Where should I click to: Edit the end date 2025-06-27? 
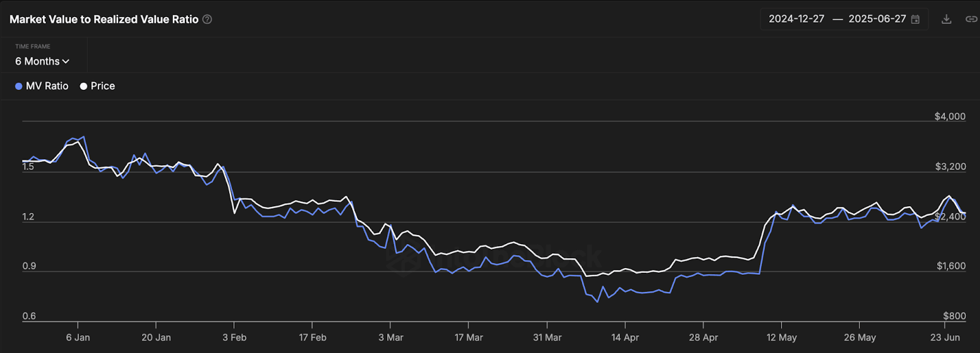pos(877,19)
